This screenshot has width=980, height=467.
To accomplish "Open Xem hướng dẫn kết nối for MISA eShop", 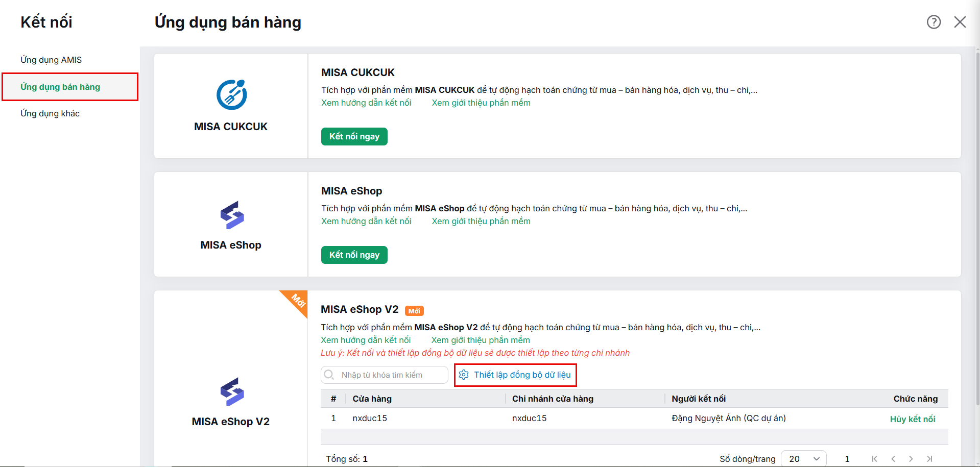I will tap(366, 221).
